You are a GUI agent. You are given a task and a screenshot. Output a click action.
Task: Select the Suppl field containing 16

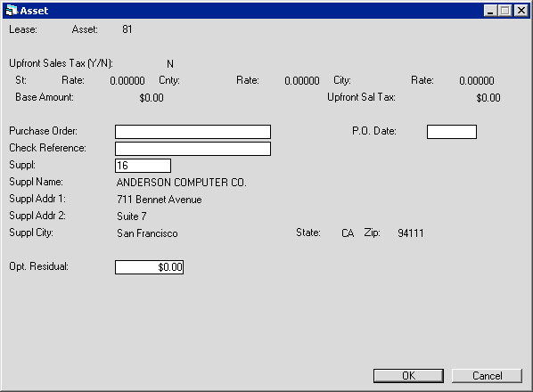143,166
